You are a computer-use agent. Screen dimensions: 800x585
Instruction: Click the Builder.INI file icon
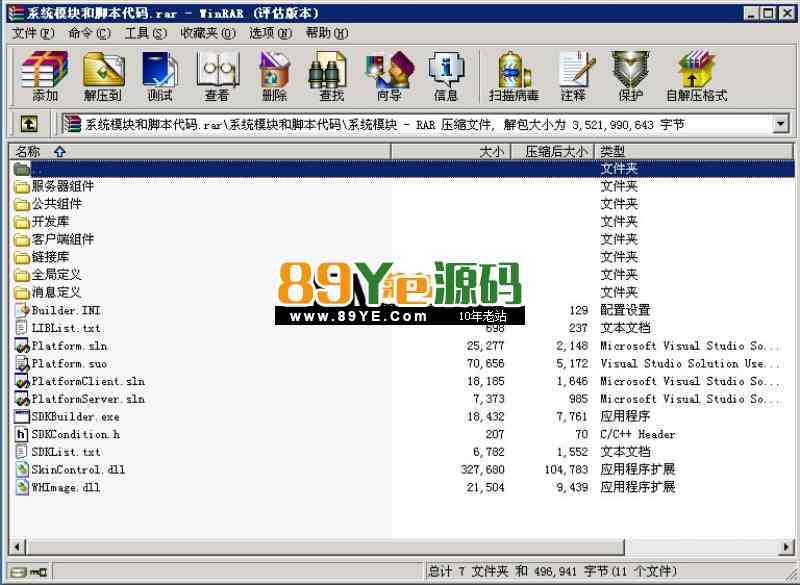point(22,310)
